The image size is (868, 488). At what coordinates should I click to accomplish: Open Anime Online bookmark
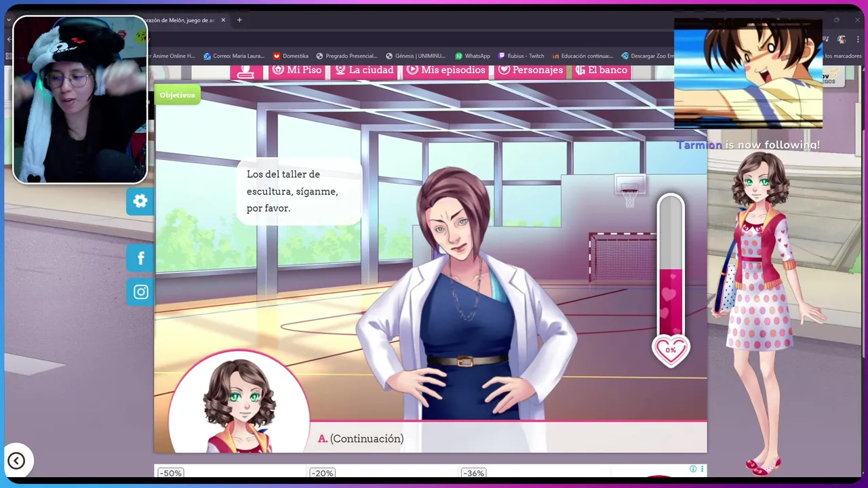[173, 56]
